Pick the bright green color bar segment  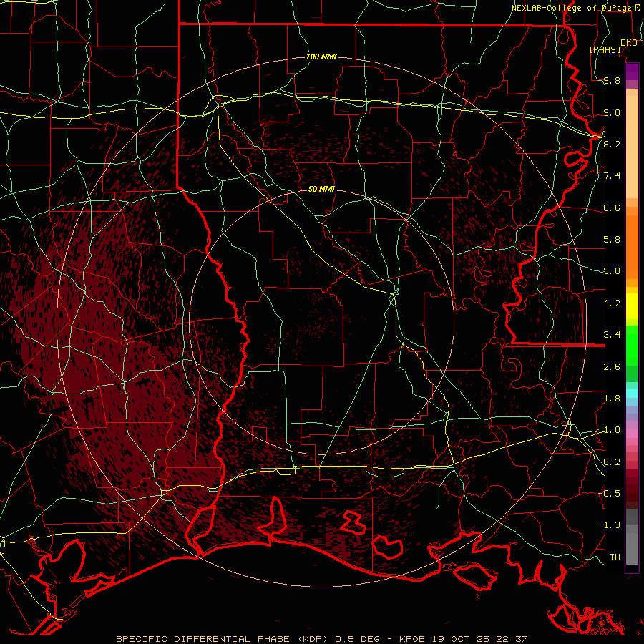[632, 346]
